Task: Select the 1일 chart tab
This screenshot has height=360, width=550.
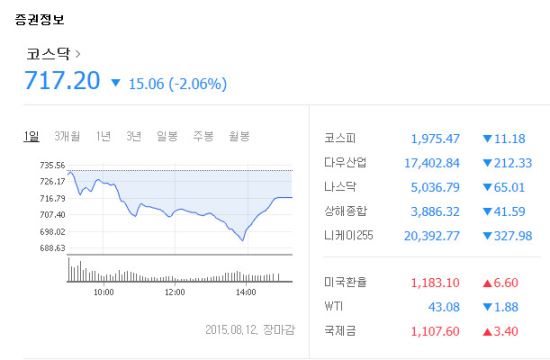Action: click(31, 136)
